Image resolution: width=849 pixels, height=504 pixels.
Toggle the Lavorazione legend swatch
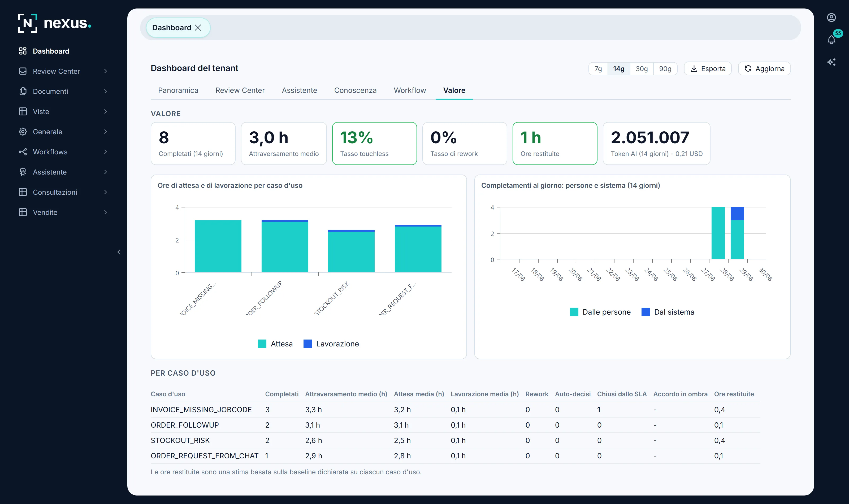pyautogui.click(x=308, y=344)
